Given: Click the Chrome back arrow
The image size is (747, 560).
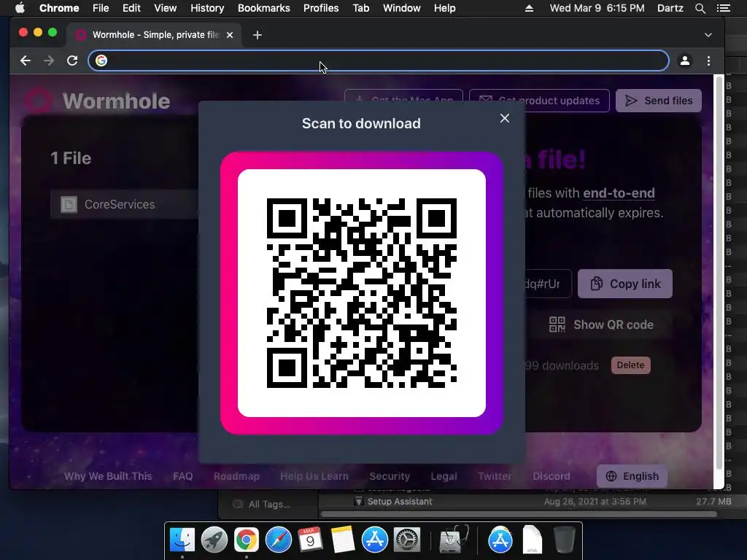Looking at the screenshot, I should pos(26,61).
